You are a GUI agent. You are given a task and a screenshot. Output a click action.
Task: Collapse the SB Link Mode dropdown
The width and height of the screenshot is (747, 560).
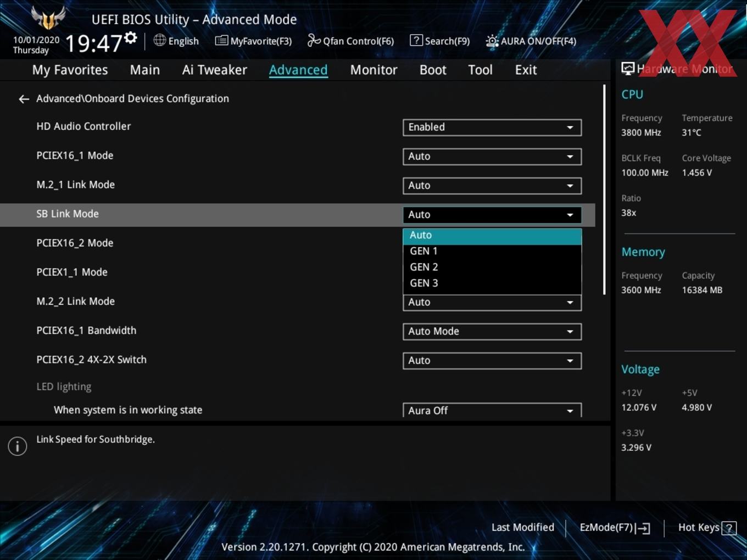[x=492, y=215]
